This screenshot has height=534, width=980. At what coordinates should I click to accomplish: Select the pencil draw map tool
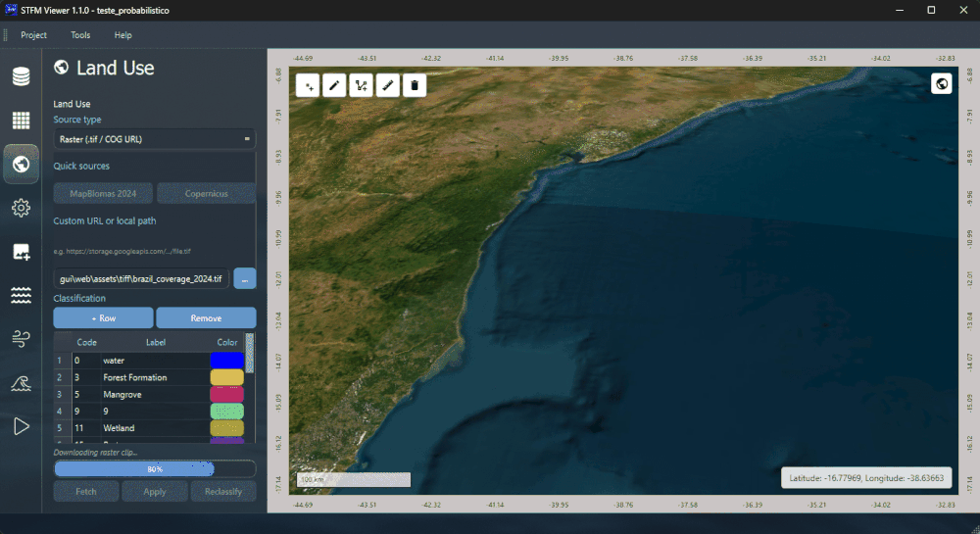click(334, 85)
